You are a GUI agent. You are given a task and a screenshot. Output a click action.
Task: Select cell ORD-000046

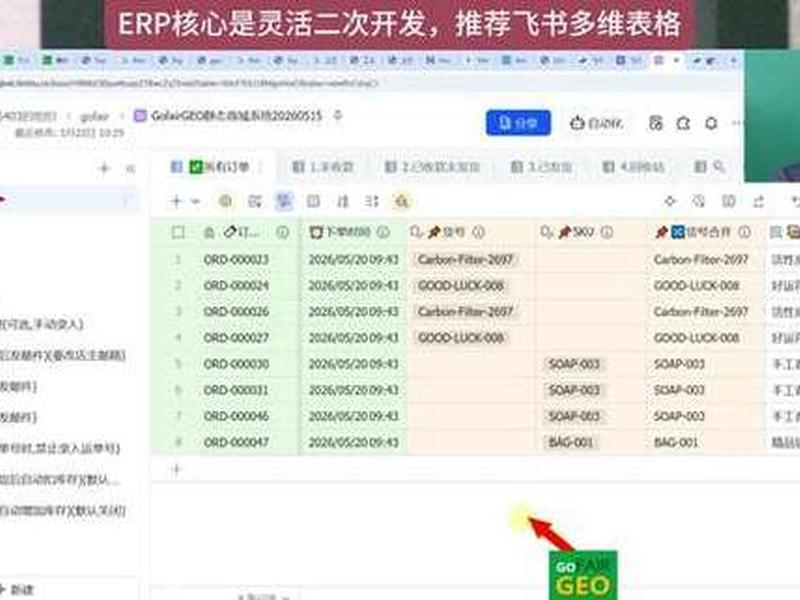click(236, 416)
